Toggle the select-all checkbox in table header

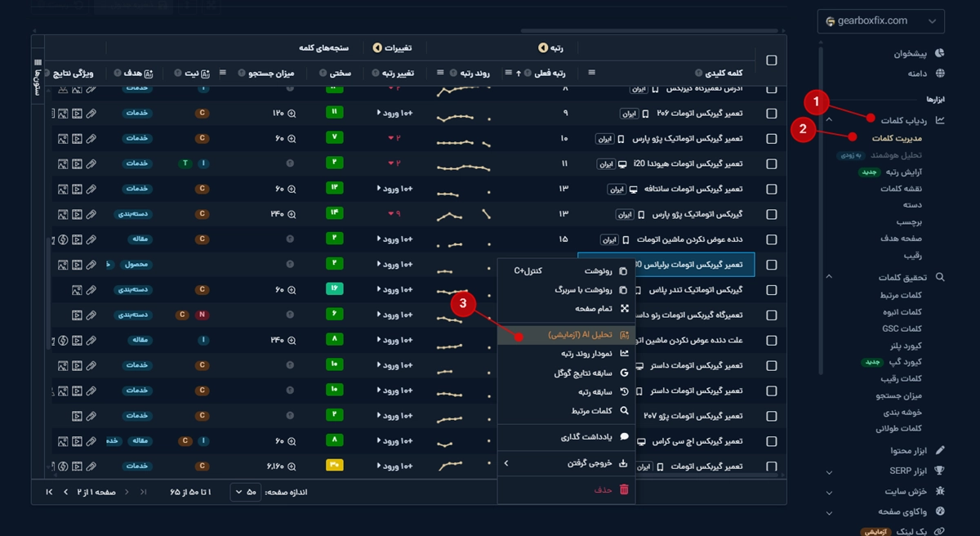772,60
